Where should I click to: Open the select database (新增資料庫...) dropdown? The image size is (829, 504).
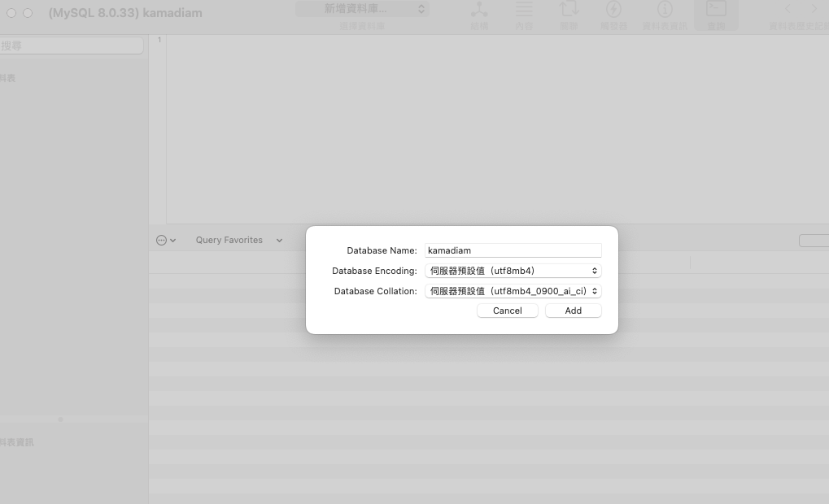coord(362,8)
